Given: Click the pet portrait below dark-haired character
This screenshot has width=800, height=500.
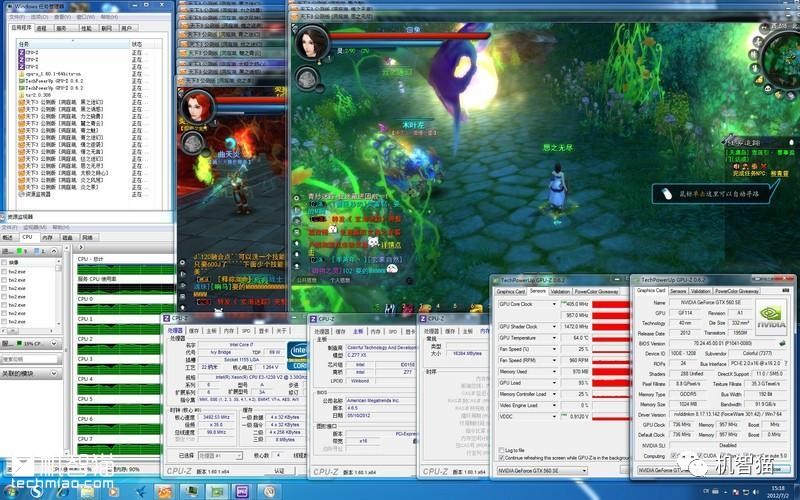Looking at the screenshot, I should [307, 79].
